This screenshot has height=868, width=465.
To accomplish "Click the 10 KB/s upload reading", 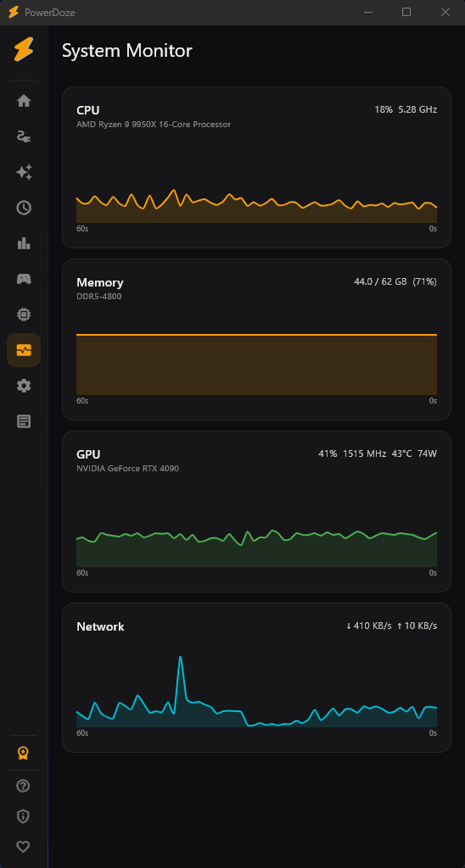I will (417, 626).
